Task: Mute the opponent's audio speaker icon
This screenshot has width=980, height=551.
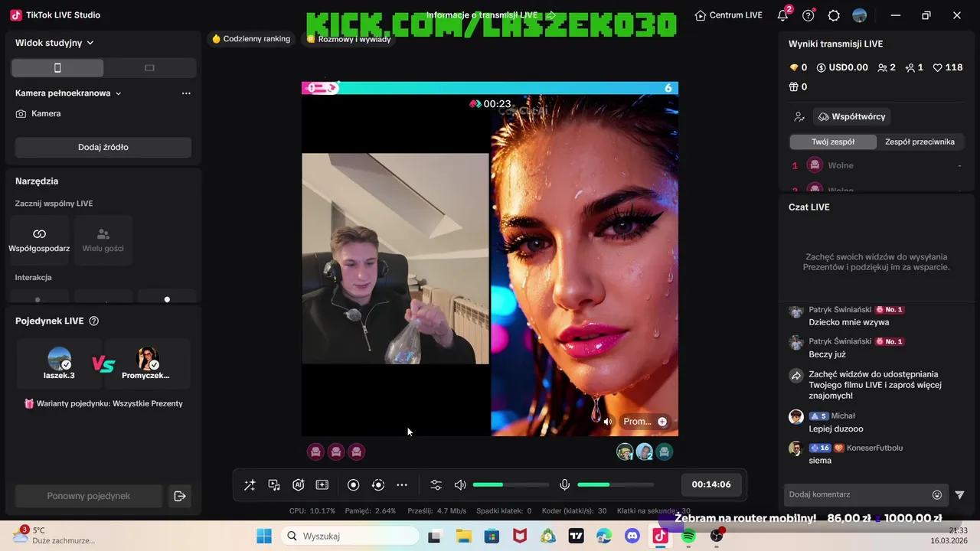Action: coord(608,422)
